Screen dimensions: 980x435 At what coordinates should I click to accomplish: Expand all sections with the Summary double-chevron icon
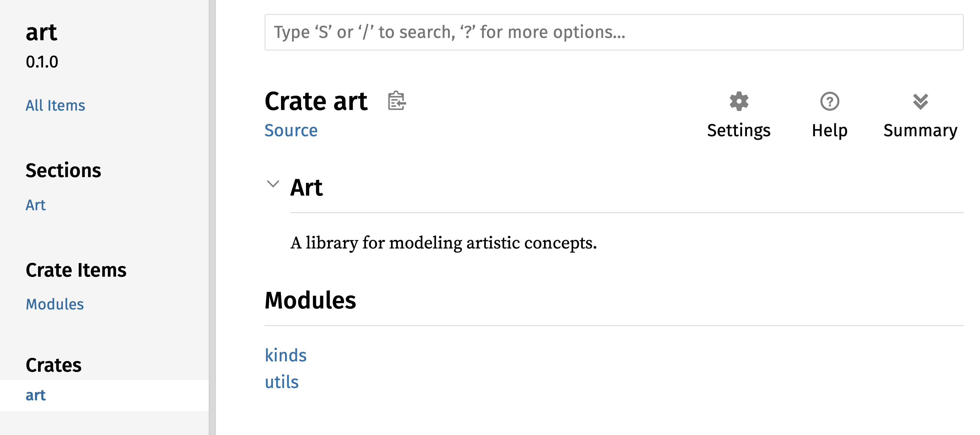pos(920,102)
